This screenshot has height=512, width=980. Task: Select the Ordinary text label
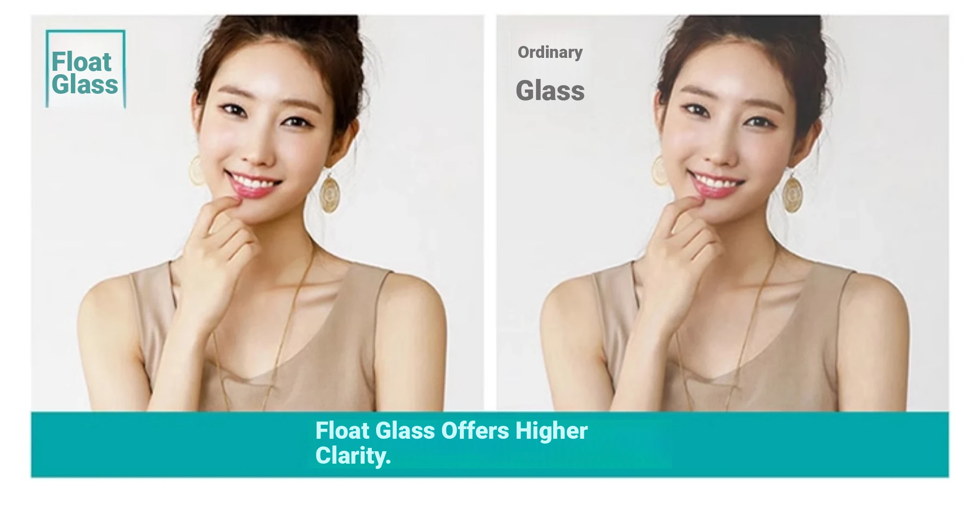pos(550,52)
